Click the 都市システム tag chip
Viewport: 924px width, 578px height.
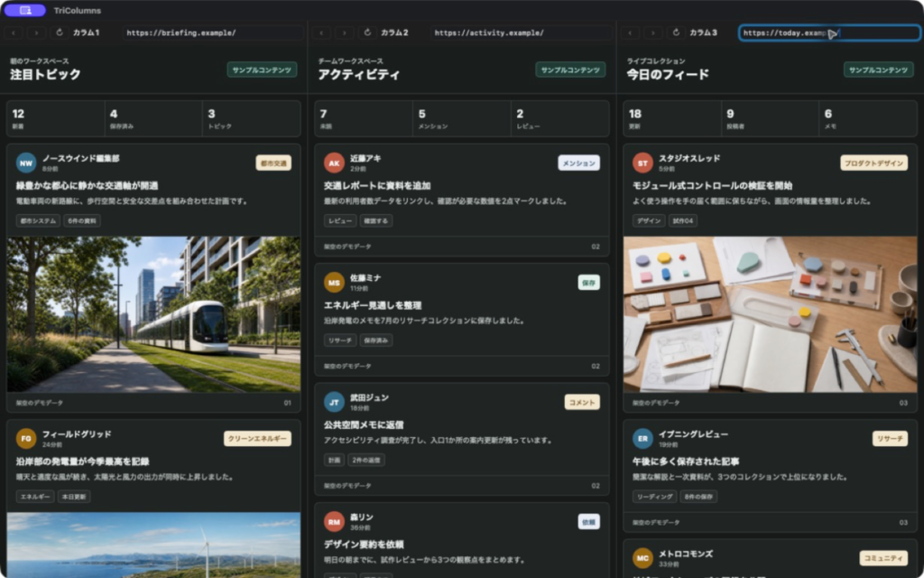38,220
